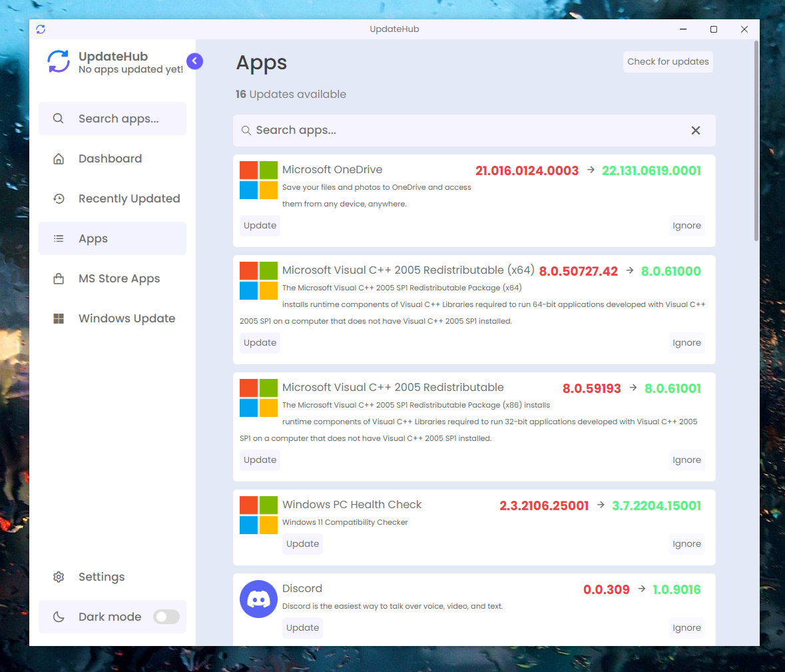Viewport: 785px width, 672px height.
Task: Click Discord new version 1.0.9016
Action: [x=676, y=589]
